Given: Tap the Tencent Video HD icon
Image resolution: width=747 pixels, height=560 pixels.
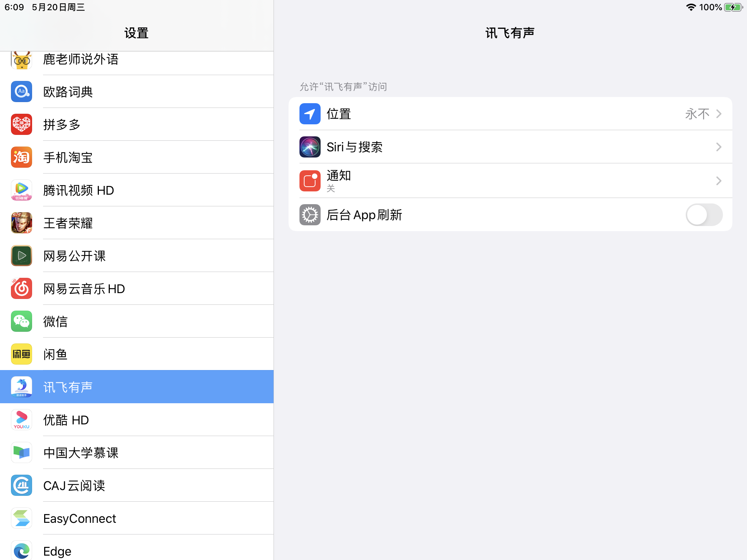Looking at the screenshot, I should (x=22, y=190).
